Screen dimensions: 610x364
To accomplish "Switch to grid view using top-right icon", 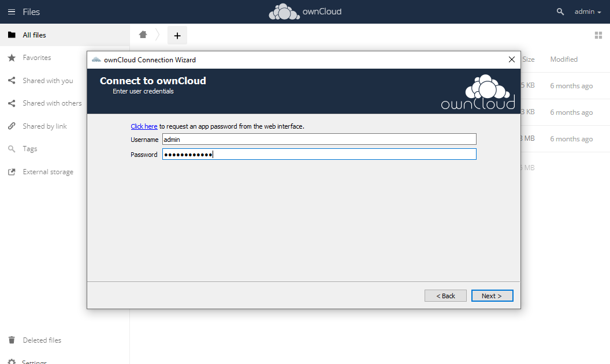I will point(598,35).
